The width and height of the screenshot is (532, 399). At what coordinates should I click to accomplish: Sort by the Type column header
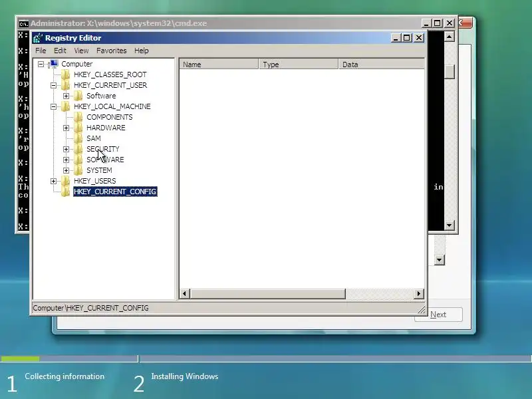tap(299, 64)
